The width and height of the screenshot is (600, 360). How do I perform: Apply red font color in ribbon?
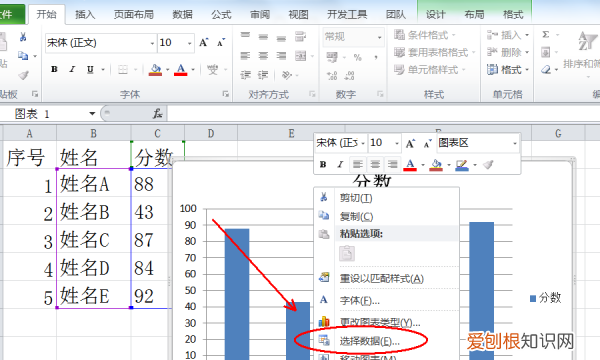tap(181, 70)
